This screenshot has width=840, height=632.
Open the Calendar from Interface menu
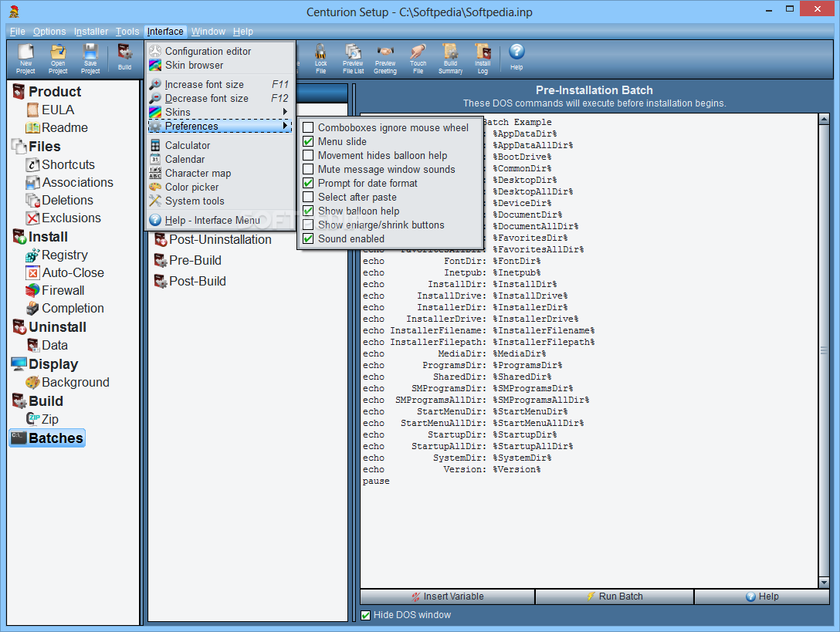click(221, 159)
